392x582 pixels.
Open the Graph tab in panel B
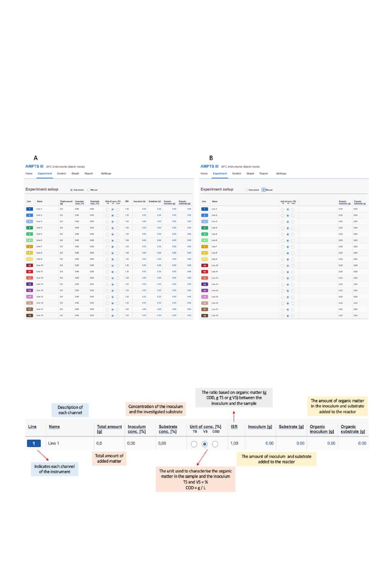pyautogui.click(x=250, y=173)
